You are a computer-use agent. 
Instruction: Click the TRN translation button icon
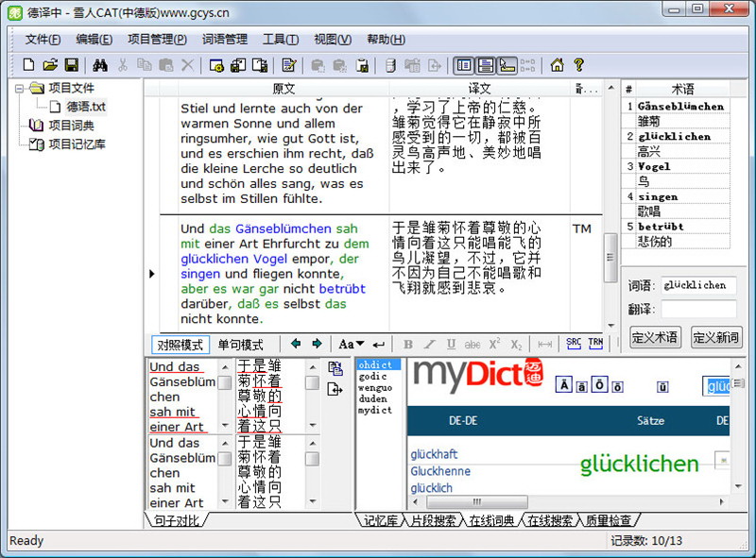pos(595,345)
